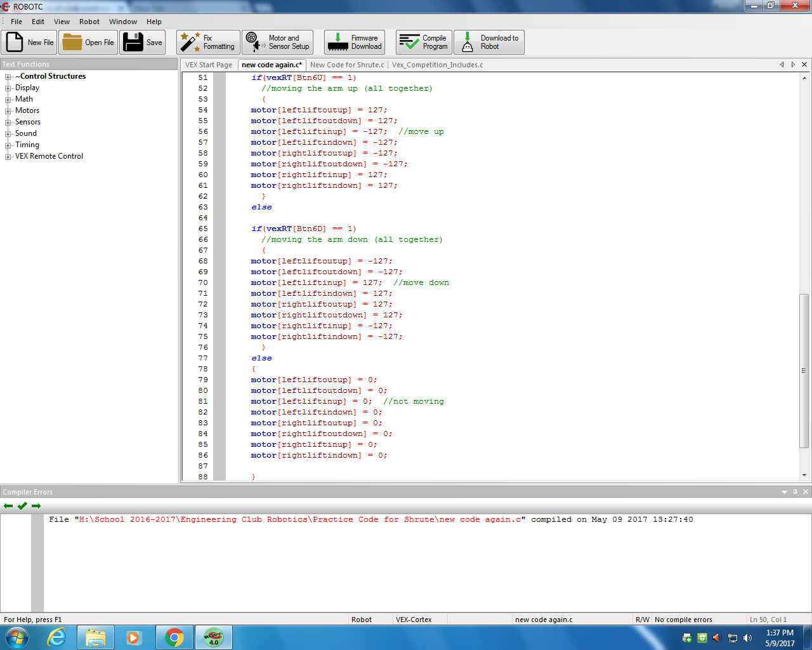Open Windows Media Player from taskbar
812x650 pixels.
coord(134,637)
